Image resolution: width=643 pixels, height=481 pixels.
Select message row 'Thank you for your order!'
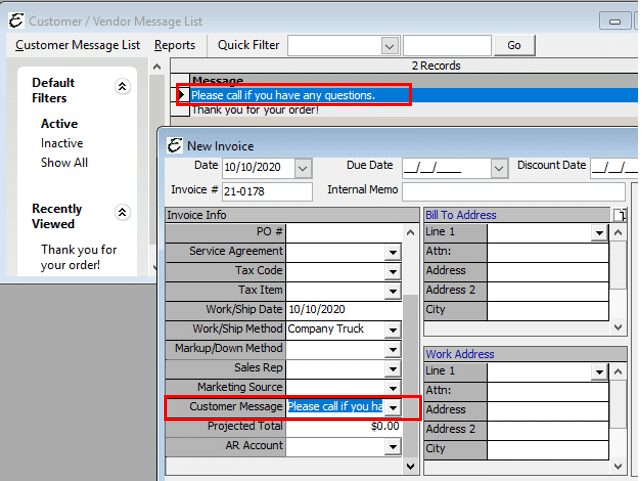pyautogui.click(x=414, y=110)
